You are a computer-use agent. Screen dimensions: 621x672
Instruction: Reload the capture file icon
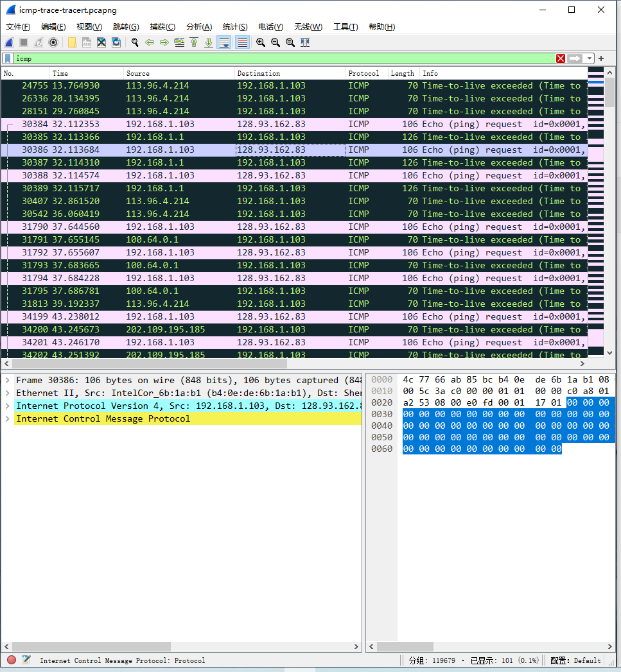116,42
